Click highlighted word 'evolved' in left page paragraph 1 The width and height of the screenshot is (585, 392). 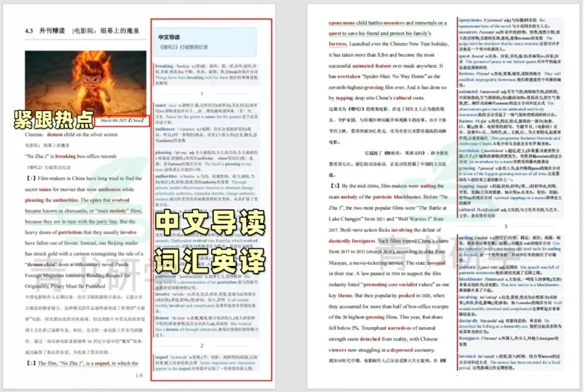(x=120, y=200)
